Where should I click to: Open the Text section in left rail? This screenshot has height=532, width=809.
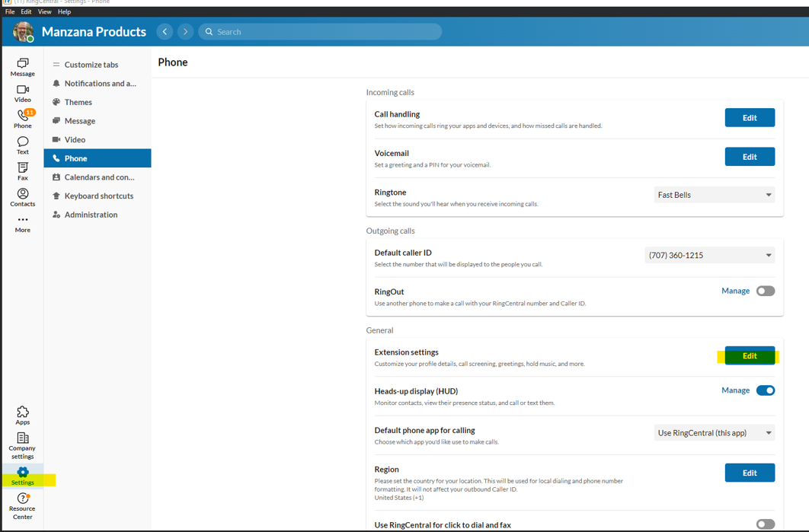[x=23, y=145]
